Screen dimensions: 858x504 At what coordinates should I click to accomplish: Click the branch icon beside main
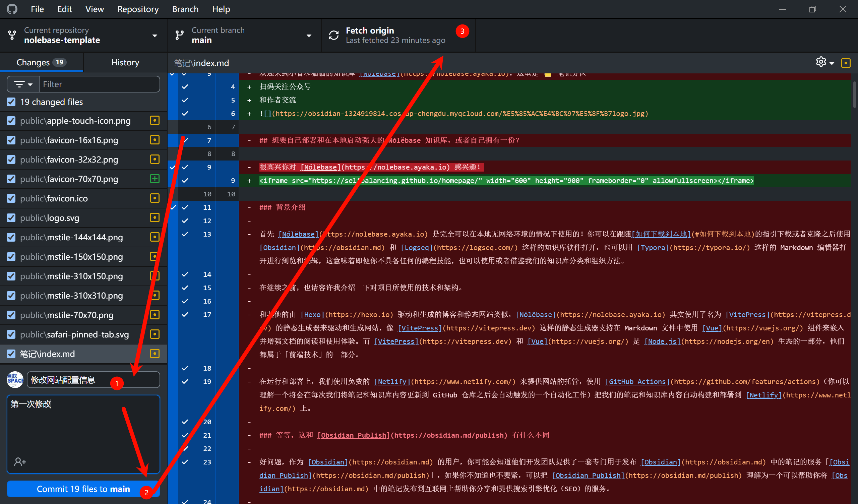pos(179,35)
